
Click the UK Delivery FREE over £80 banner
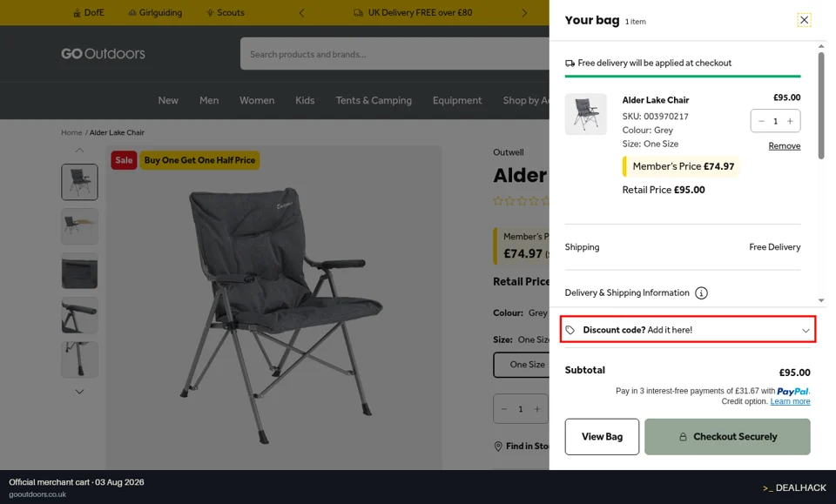coord(413,13)
